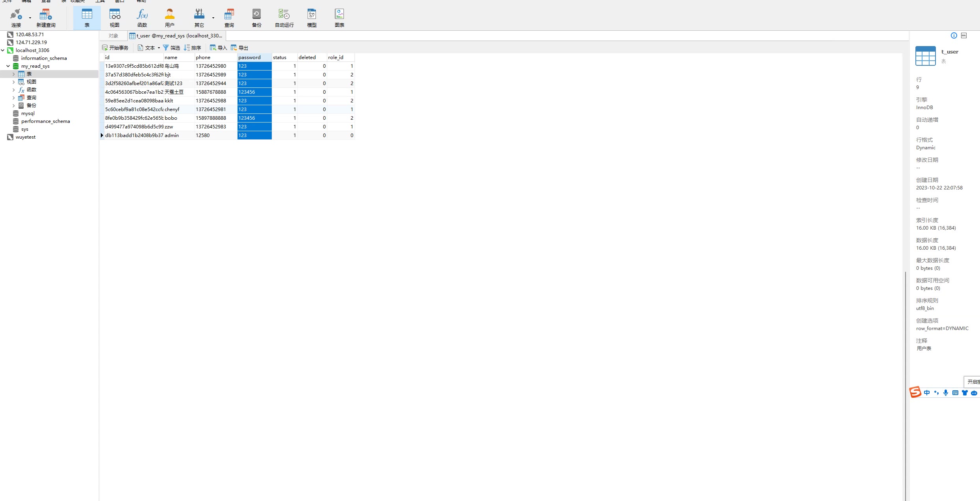This screenshot has height=501, width=980.
Task: Expand the 函数 tree node
Action: pos(14,90)
